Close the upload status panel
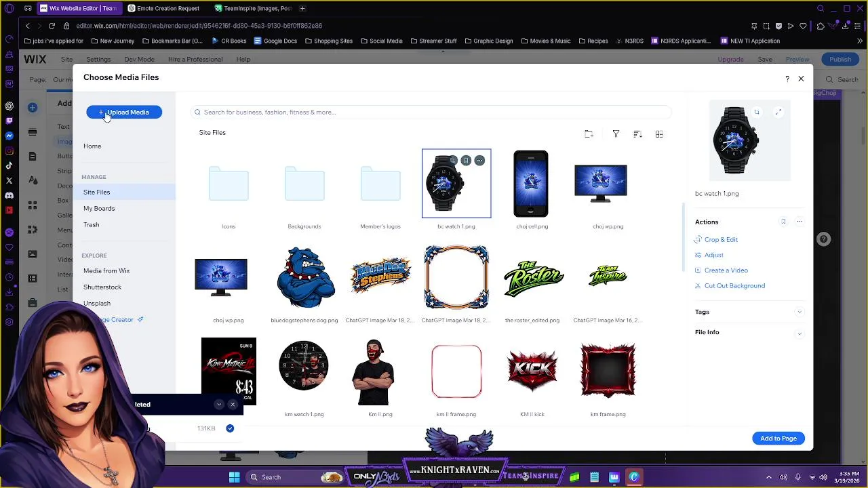 [x=233, y=405]
